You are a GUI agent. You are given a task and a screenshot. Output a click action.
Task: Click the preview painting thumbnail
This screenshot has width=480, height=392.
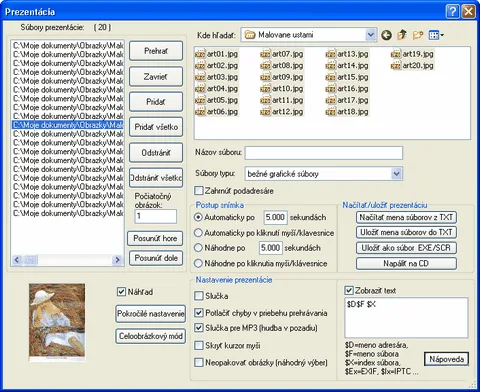click(57, 322)
